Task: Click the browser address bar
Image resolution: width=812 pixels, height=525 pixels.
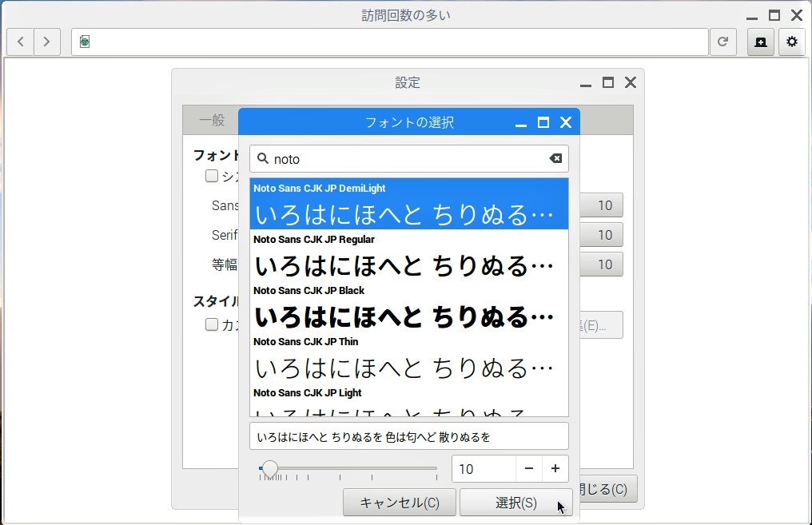Action: coord(389,42)
